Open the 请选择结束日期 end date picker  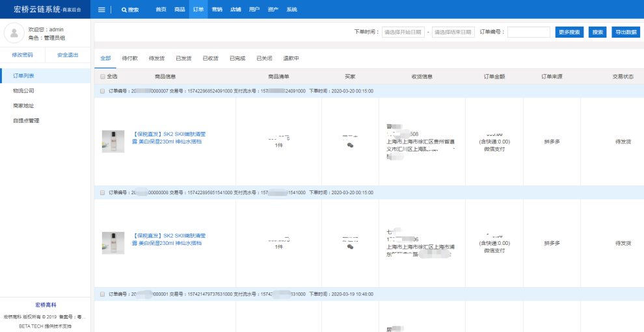click(453, 32)
